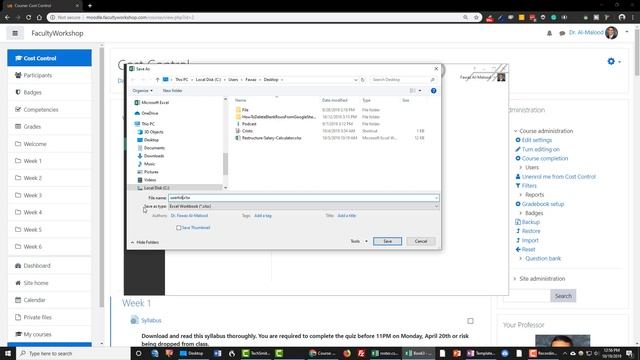Open Course completion settings
Image resolution: width=640 pixels, height=360 pixels.
[544, 158]
